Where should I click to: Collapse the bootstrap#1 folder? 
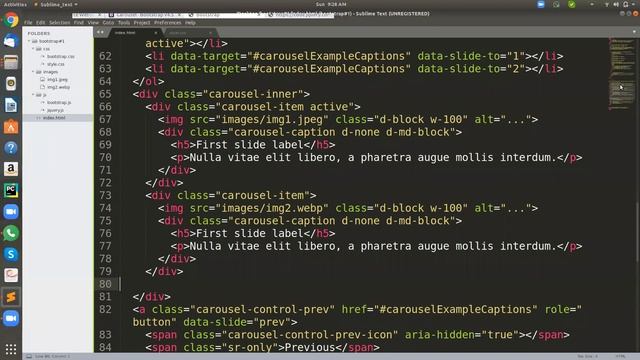pyautogui.click(x=29, y=41)
